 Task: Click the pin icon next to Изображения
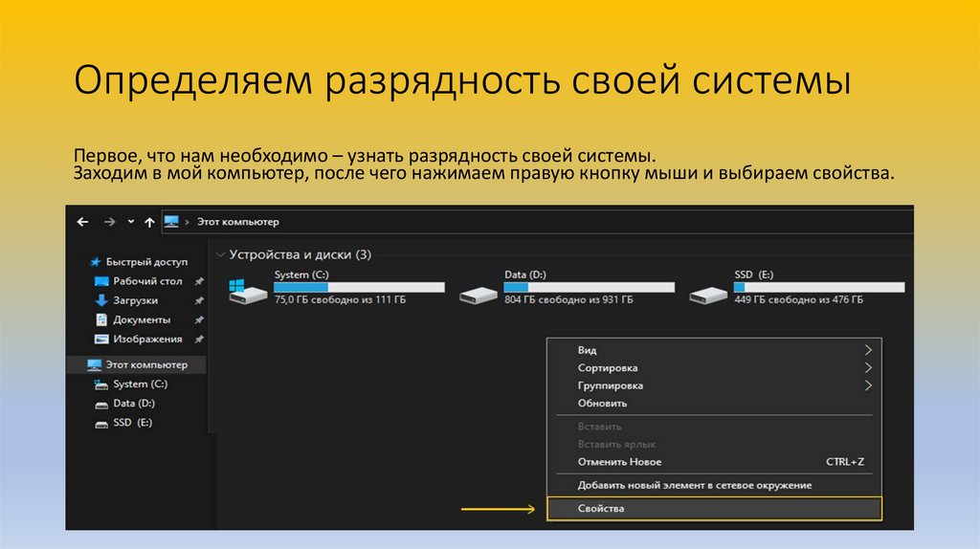click(x=199, y=340)
